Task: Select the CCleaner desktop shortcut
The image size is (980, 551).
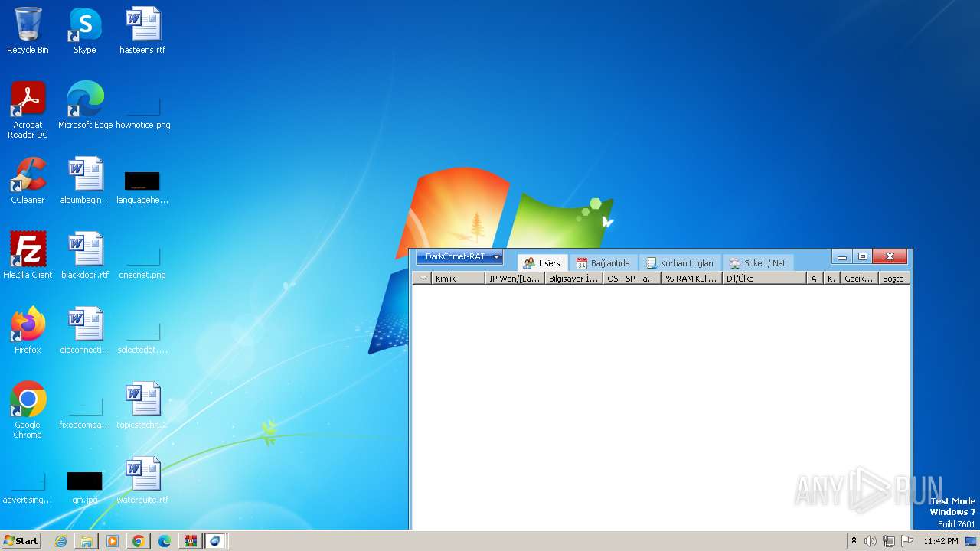Action: point(28,181)
